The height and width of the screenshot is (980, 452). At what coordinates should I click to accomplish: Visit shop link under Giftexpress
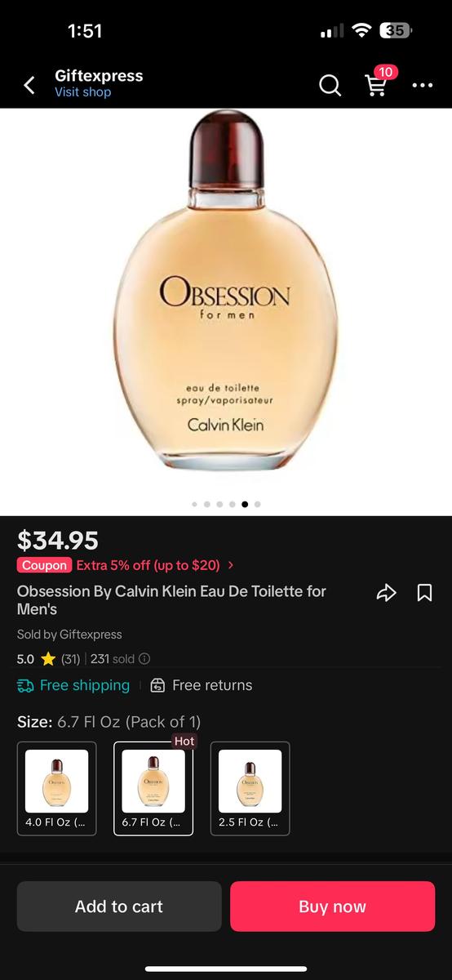pyautogui.click(x=82, y=92)
